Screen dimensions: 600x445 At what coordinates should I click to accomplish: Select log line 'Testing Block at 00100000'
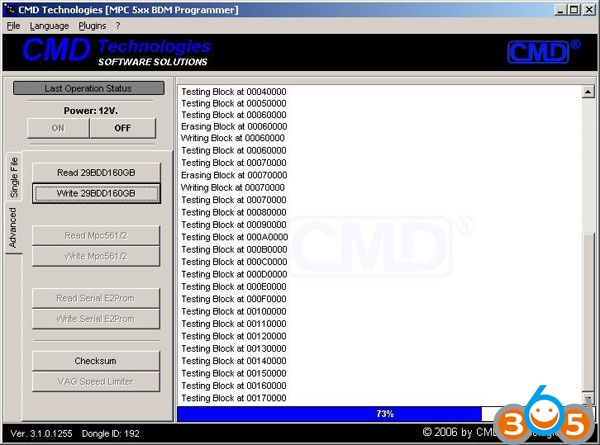pyautogui.click(x=233, y=311)
